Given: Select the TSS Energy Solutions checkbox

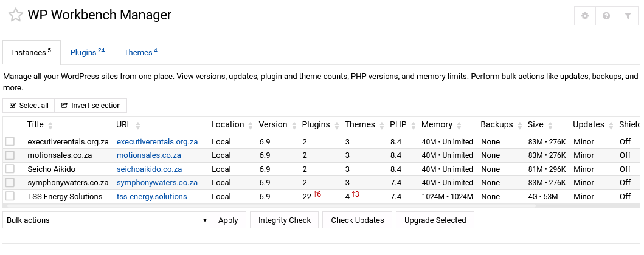Looking at the screenshot, I should click(10, 196).
